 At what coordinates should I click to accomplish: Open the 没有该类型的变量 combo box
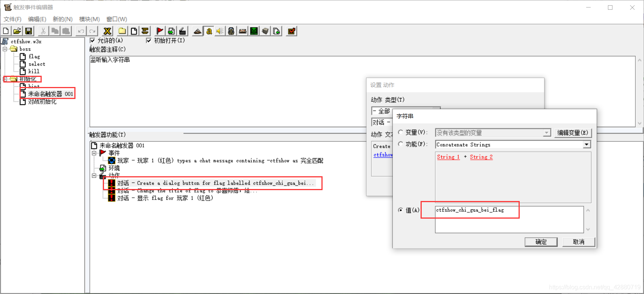pyautogui.click(x=493, y=133)
